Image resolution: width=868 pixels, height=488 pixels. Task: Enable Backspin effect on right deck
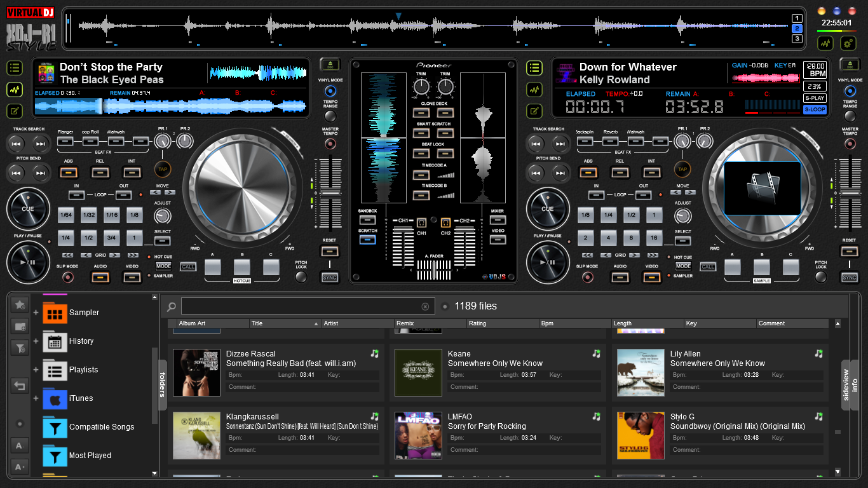pos(585,140)
